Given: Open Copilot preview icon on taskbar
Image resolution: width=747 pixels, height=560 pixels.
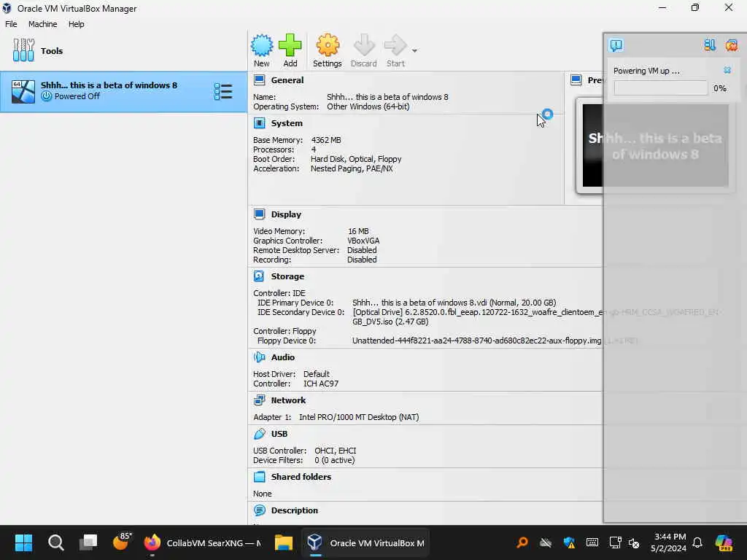Looking at the screenshot, I should tap(724, 542).
